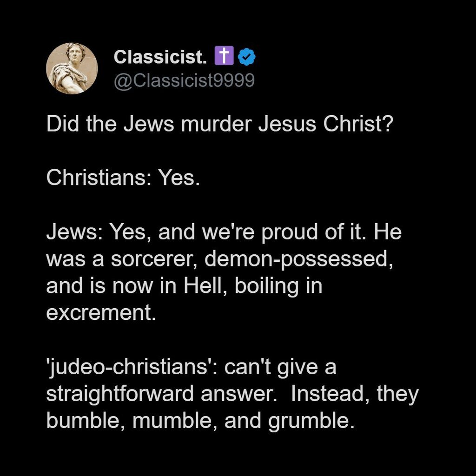Screen dimensions: 476x476
Task: Open the @Classicist9999 handle link
Action: tap(184, 80)
